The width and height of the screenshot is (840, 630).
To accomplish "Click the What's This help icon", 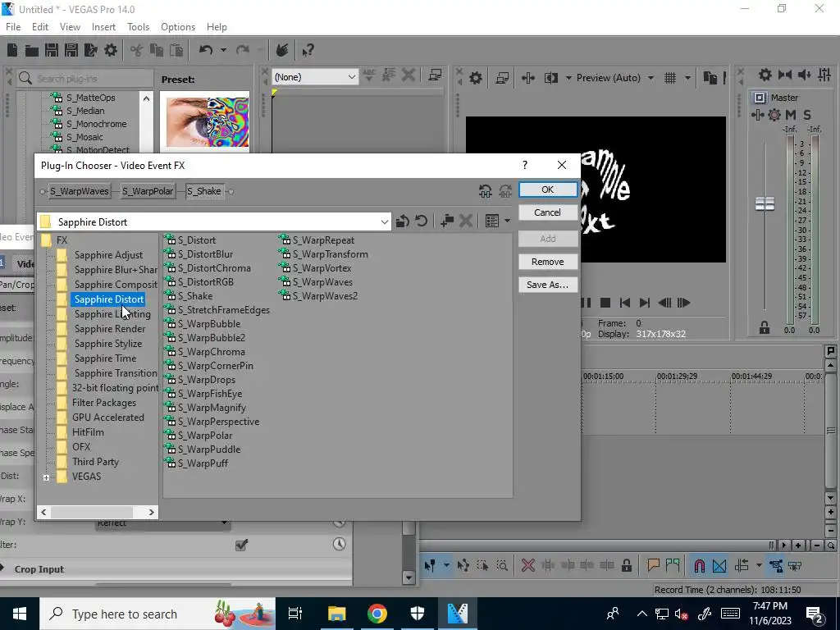I will [x=308, y=50].
